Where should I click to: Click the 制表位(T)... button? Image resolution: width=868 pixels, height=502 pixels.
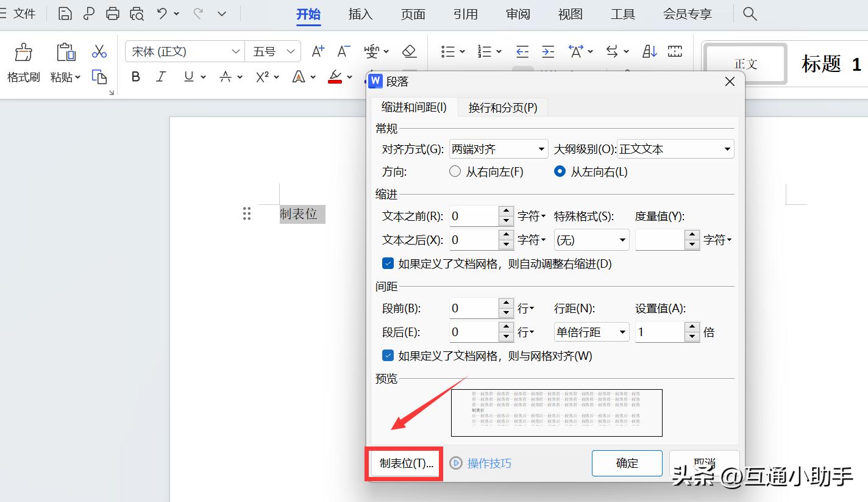pos(406,464)
